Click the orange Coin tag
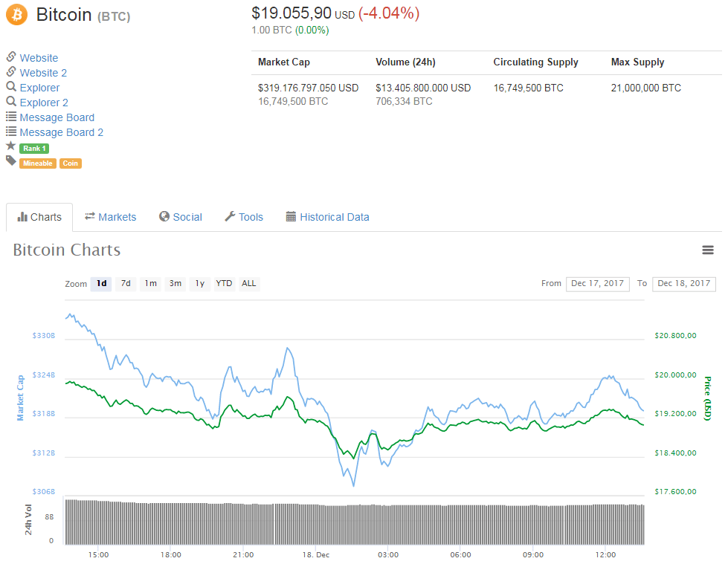 71,163
